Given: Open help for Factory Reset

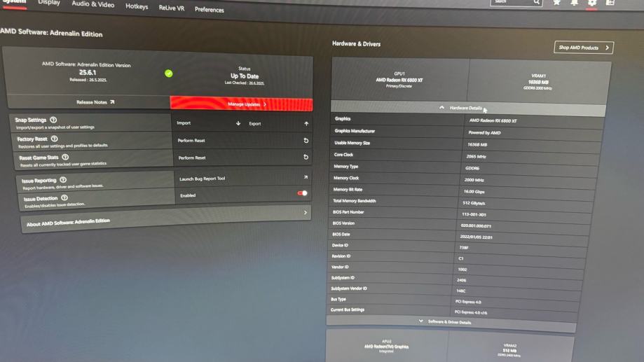Looking at the screenshot, I should point(54,139).
